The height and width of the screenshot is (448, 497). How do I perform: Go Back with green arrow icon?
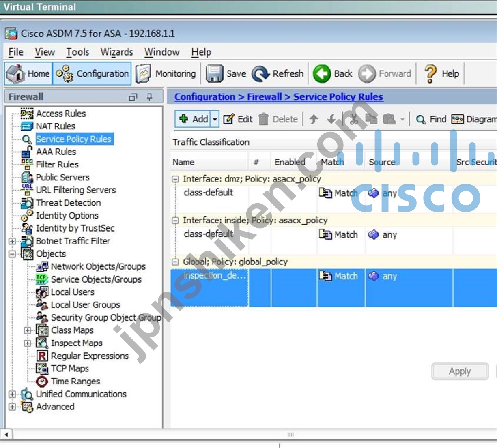(322, 74)
